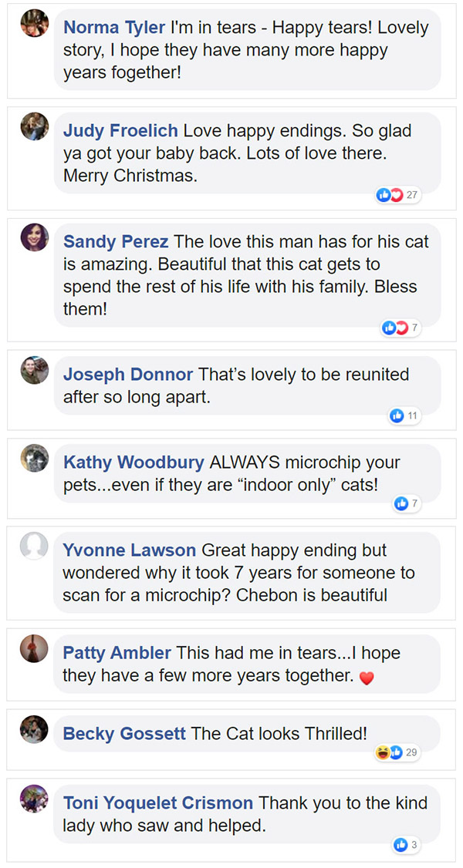Click the like icon on Kathy Woodbury's comment
The height and width of the screenshot is (868, 463).
(x=401, y=504)
